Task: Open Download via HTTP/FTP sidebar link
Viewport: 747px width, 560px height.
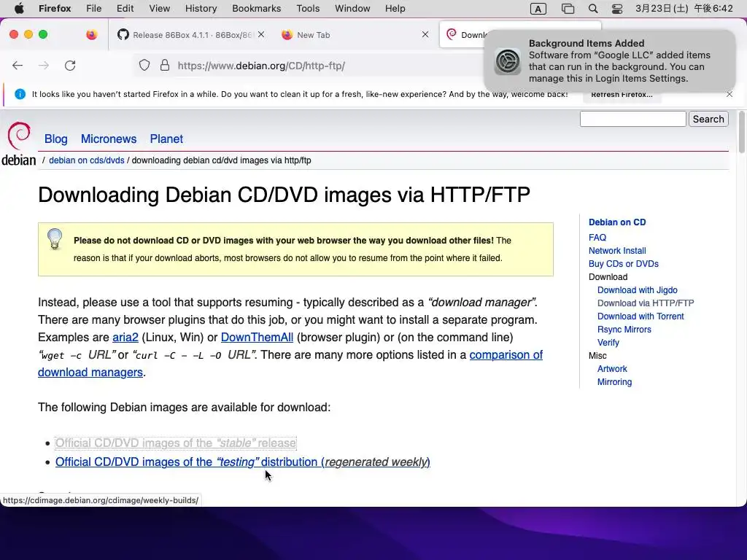Action: coord(646,303)
